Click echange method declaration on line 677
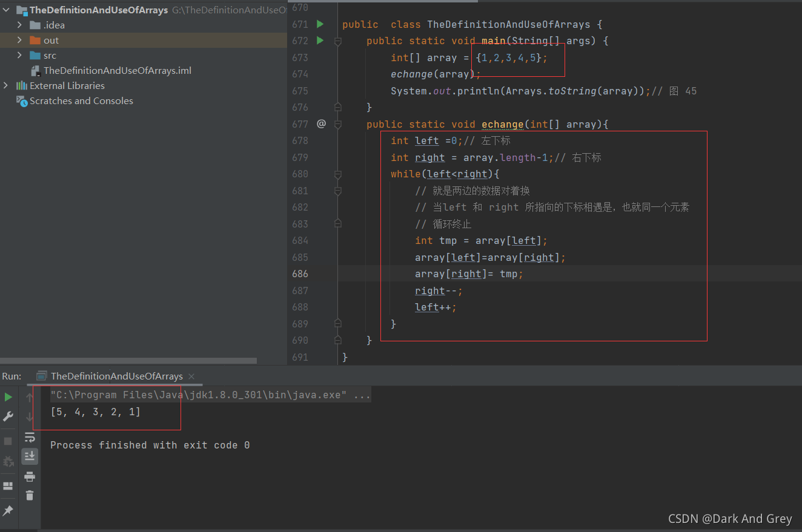 [503, 124]
